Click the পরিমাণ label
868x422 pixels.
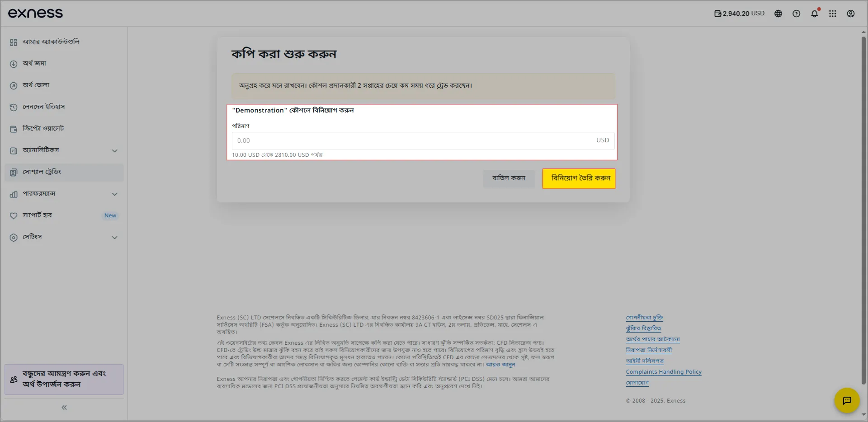pyautogui.click(x=241, y=126)
